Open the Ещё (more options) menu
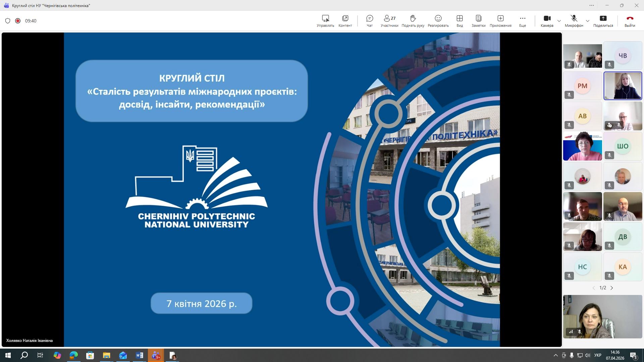This screenshot has width=644, height=362. pyautogui.click(x=522, y=20)
